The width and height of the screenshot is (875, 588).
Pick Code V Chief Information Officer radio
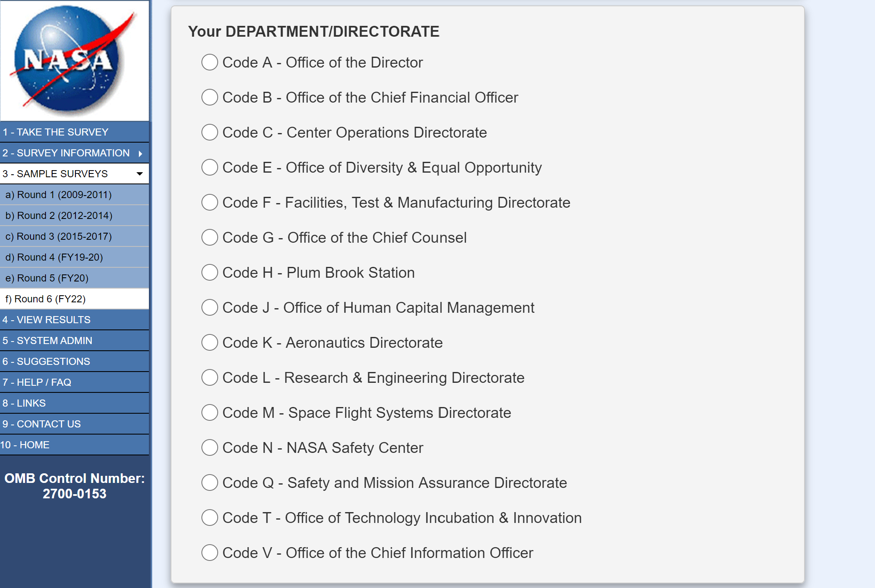click(x=209, y=553)
